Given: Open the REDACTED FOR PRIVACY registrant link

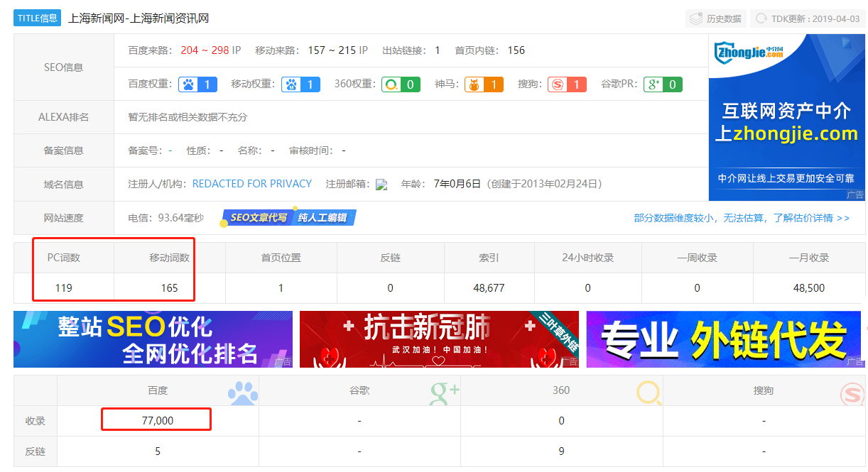Looking at the screenshot, I should (x=251, y=184).
